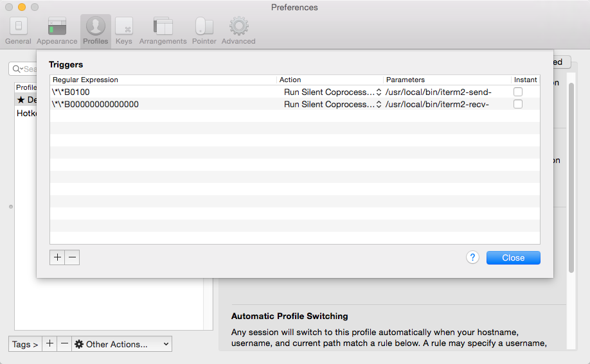The width and height of the screenshot is (590, 364).
Task: Enable Instant for the B0100 trigger
Action: 518,92
